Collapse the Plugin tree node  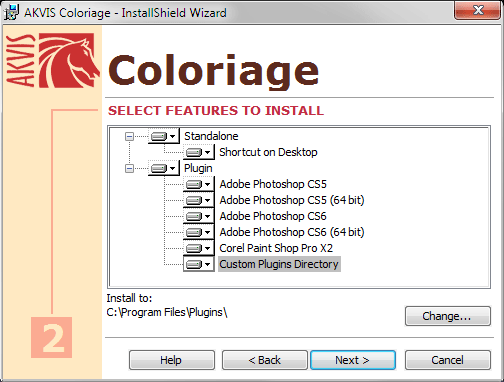[129, 168]
